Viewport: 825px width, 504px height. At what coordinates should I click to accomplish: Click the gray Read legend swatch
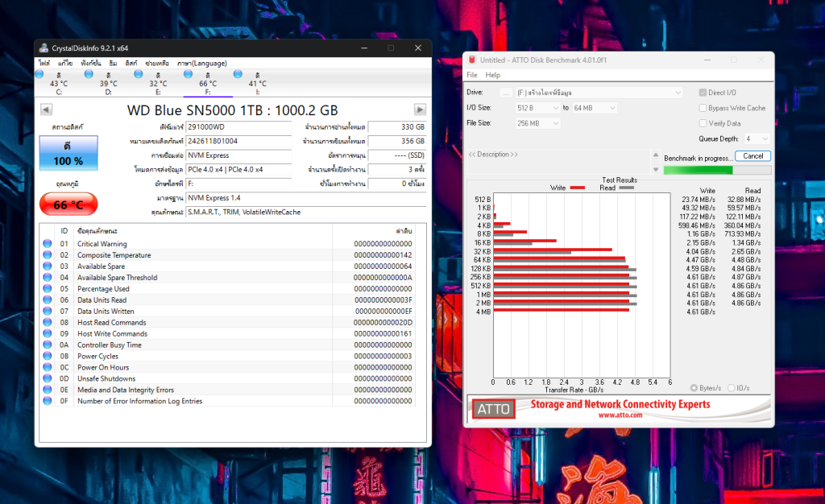[x=626, y=188]
